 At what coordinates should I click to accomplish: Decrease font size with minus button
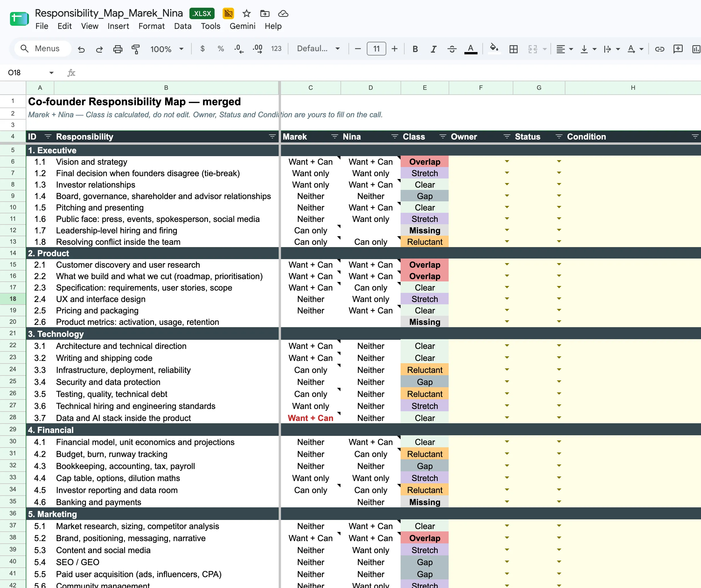[x=358, y=49]
